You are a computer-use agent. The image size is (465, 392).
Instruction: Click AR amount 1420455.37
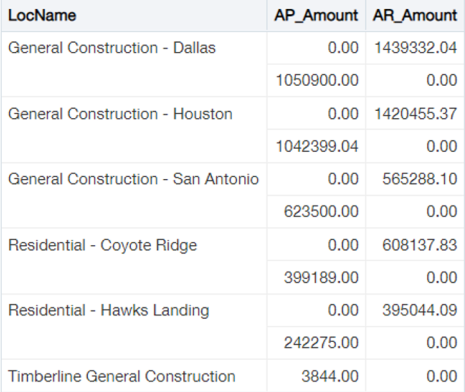(x=415, y=114)
